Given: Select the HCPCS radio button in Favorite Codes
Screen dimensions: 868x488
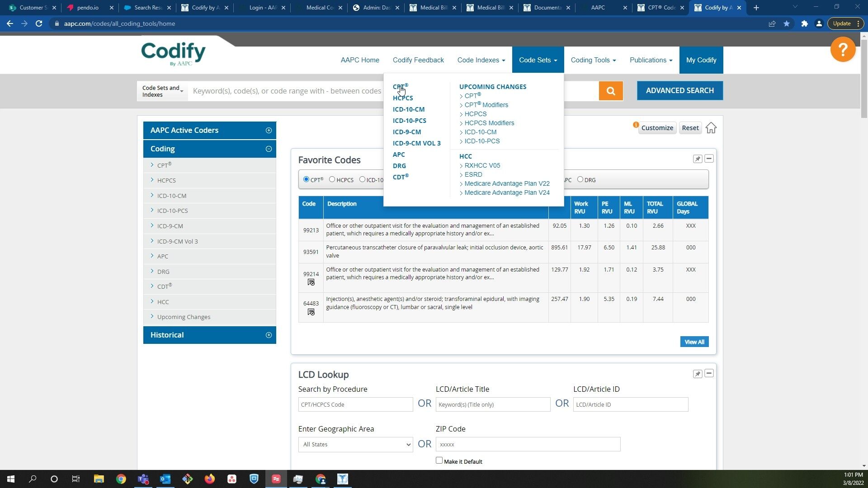Looking at the screenshot, I should (x=332, y=179).
